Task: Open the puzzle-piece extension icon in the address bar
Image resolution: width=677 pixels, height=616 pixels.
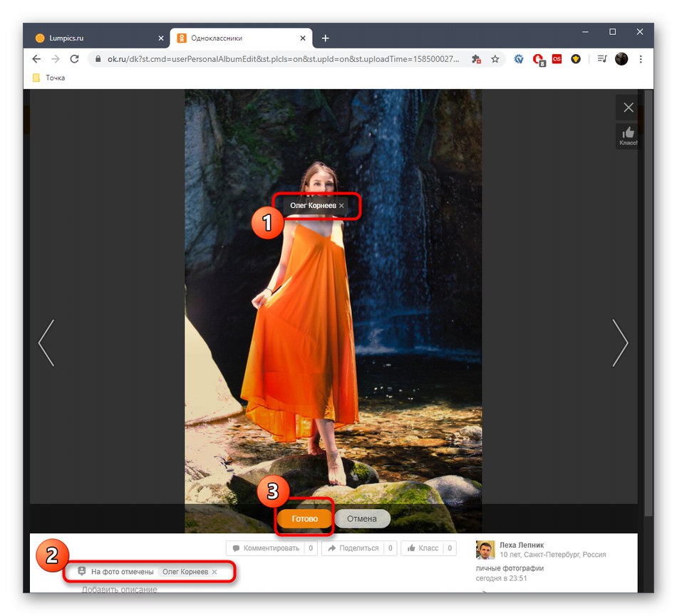Action: [476, 59]
